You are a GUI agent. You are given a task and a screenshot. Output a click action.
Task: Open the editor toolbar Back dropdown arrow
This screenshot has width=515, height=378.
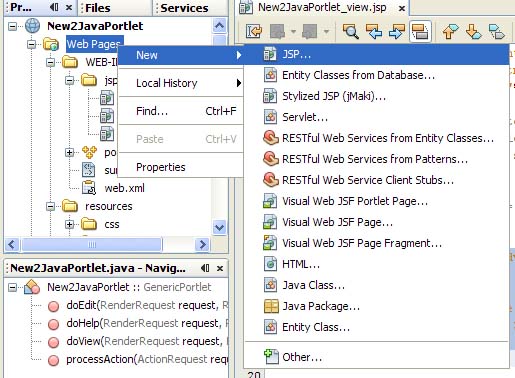[293, 32]
